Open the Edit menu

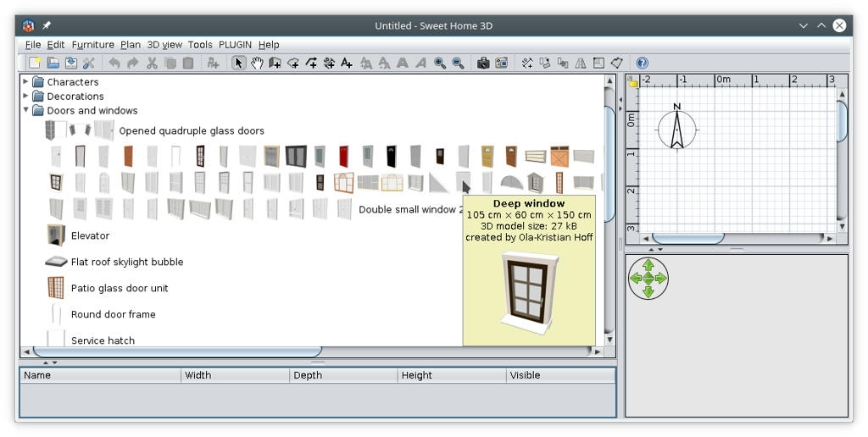point(55,45)
